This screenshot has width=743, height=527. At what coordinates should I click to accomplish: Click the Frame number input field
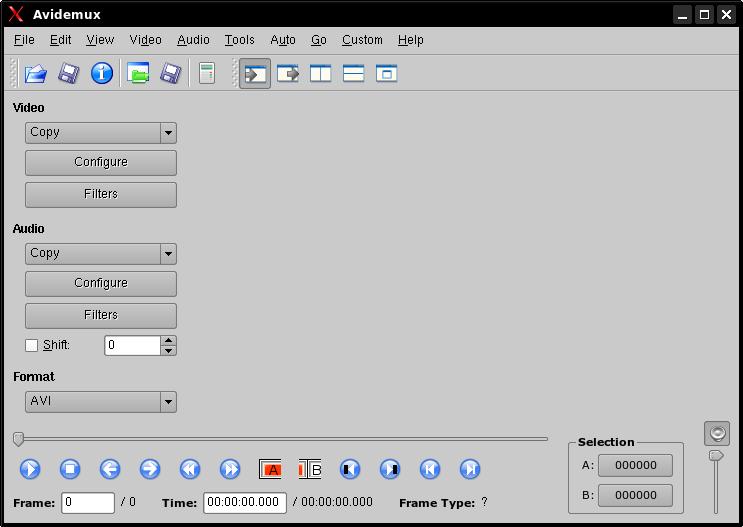88,502
